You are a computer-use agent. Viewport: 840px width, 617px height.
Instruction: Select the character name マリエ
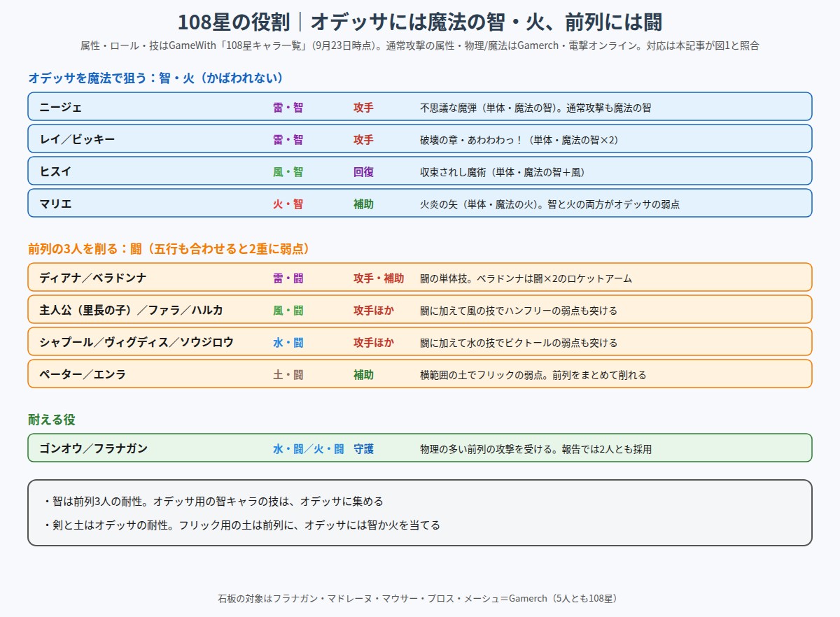[x=55, y=204]
